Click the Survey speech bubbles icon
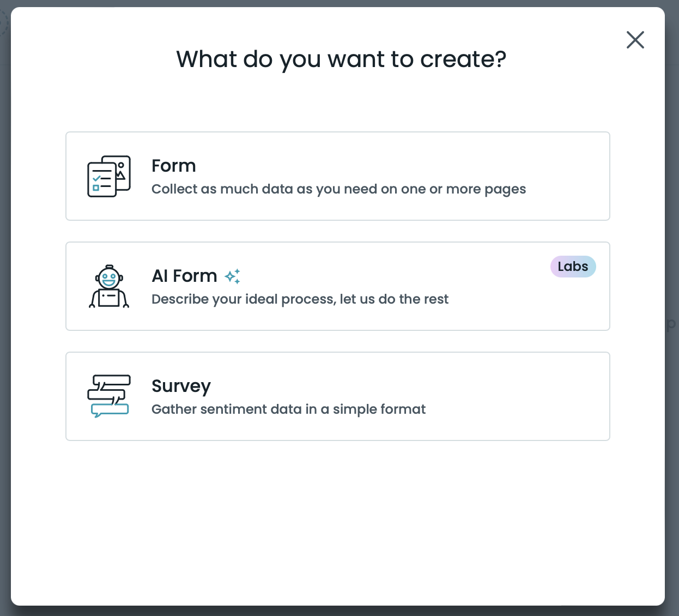Image resolution: width=679 pixels, height=616 pixels. click(109, 396)
